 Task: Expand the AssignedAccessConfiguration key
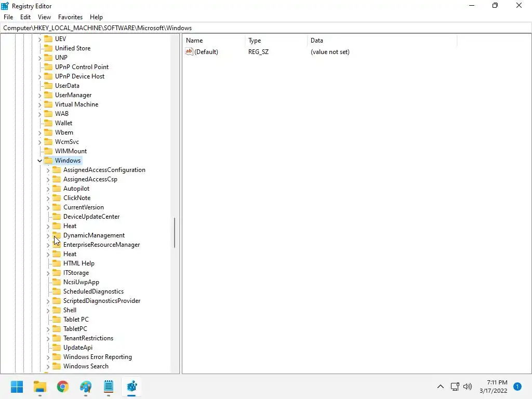[48, 170]
